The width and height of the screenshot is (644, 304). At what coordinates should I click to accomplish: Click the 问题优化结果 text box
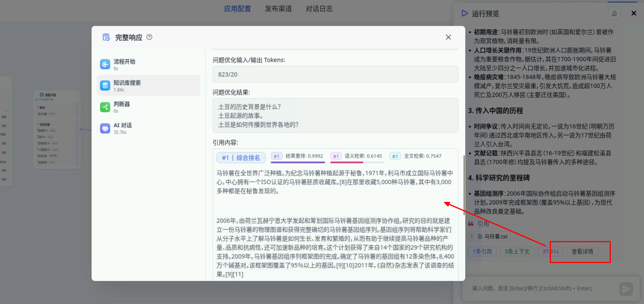335,115
